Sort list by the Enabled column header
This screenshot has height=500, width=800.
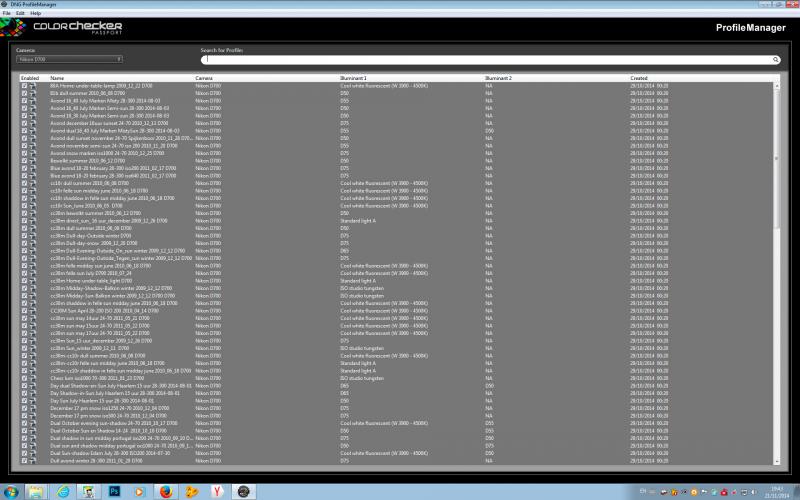click(30, 78)
